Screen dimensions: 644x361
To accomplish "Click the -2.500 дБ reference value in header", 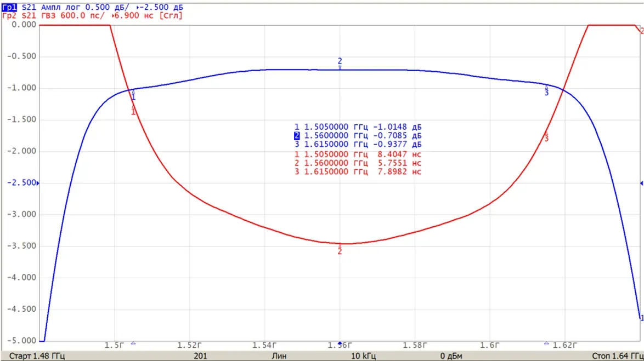I will coord(161,7).
